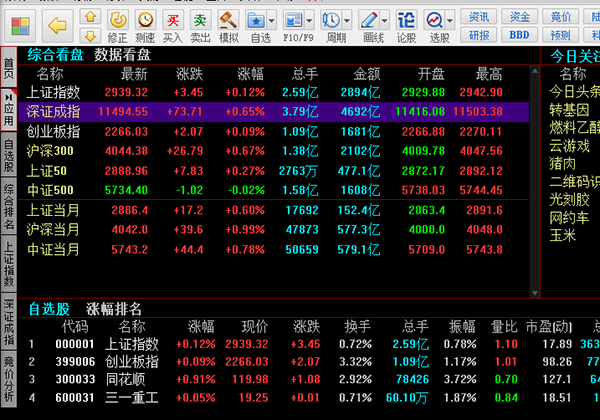The width and height of the screenshot is (600, 420).
Task: Open the 测速 speed test clock icon
Action: click(x=145, y=19)
